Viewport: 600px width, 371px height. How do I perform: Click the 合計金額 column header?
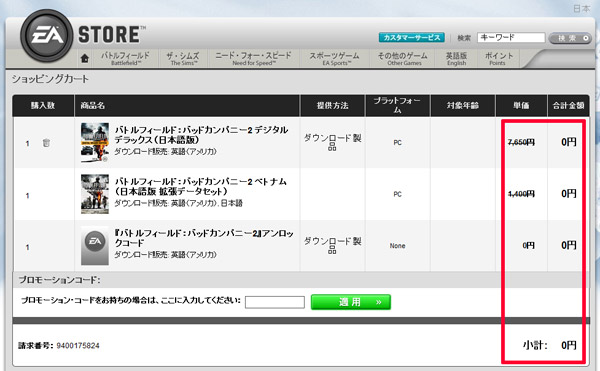568,106
